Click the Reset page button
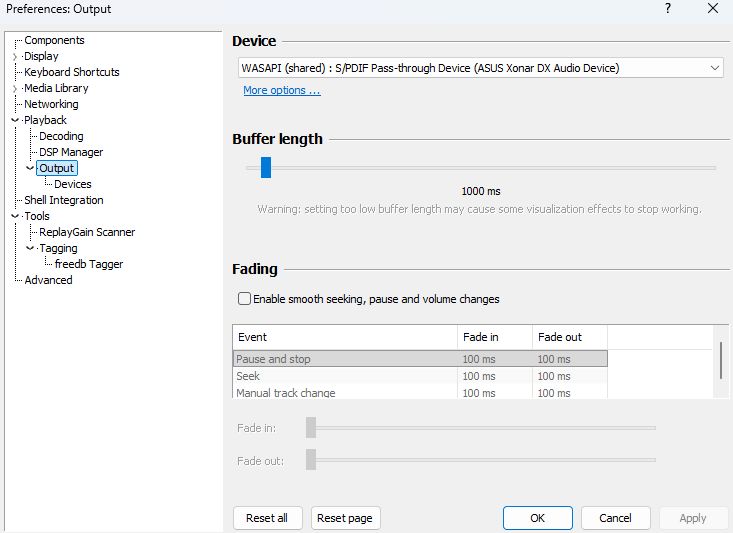Screen dimensions: 733x533 tap(345, 518)
